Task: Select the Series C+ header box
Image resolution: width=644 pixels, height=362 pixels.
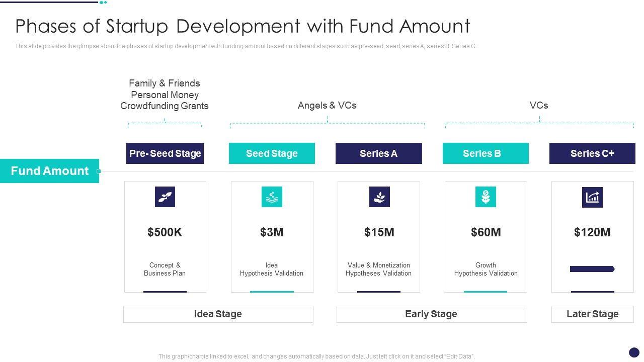Action: coord(592,153)
